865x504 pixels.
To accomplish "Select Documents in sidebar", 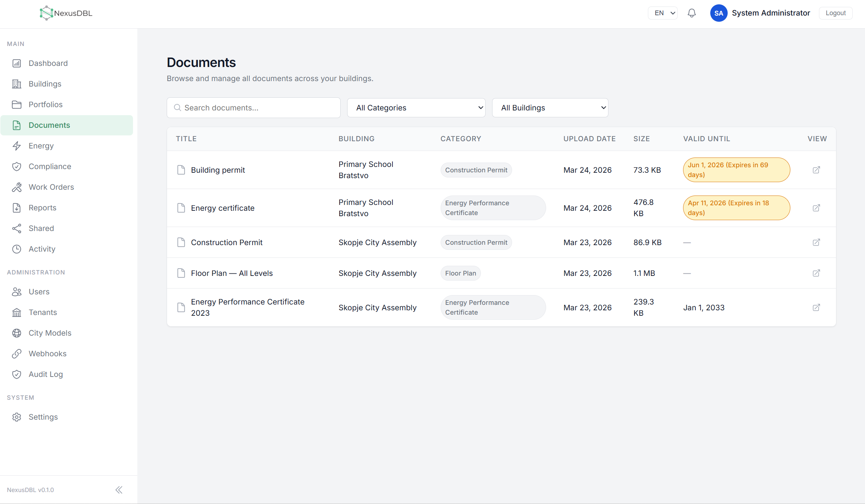I will [67, 125].
